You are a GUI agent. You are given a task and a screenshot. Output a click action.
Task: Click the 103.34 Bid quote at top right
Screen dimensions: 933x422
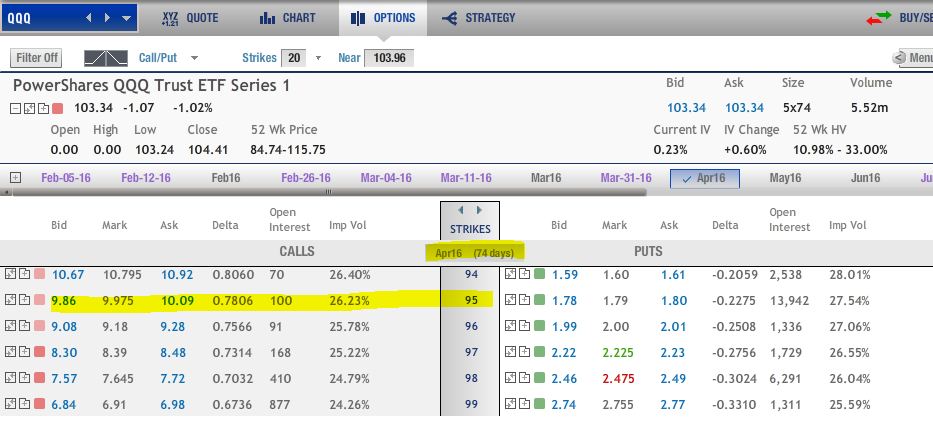point(686,108)
